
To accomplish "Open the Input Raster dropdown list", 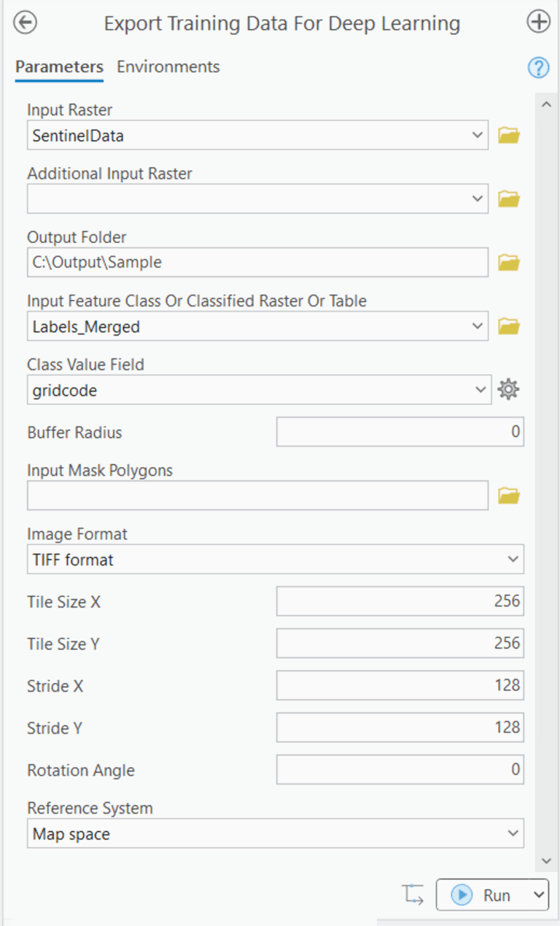I will 478,134.
